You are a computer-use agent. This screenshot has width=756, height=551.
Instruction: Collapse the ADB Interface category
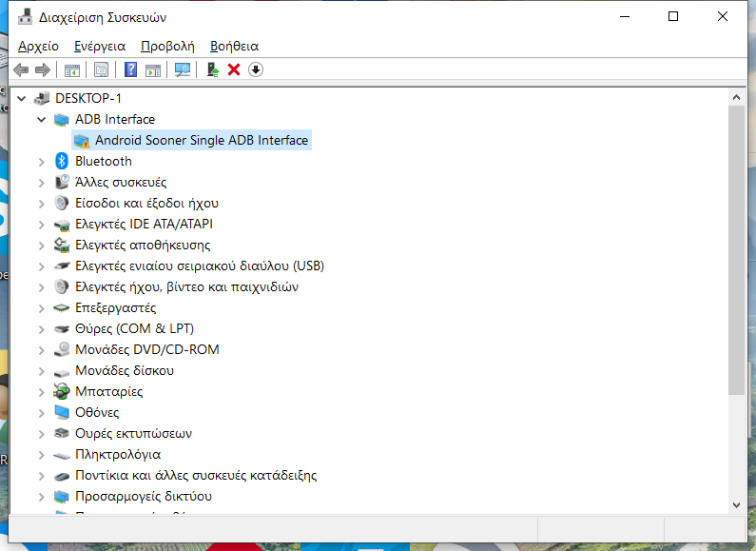[41, 119]
